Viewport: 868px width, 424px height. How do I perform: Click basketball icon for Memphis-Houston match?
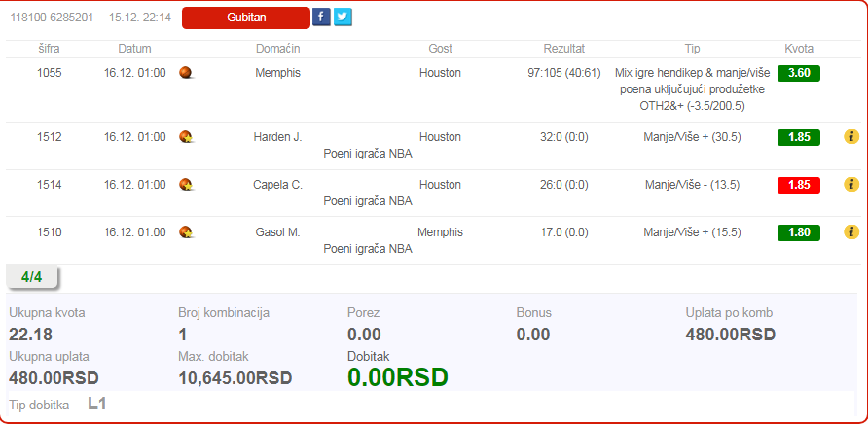(x=186, y=73)
